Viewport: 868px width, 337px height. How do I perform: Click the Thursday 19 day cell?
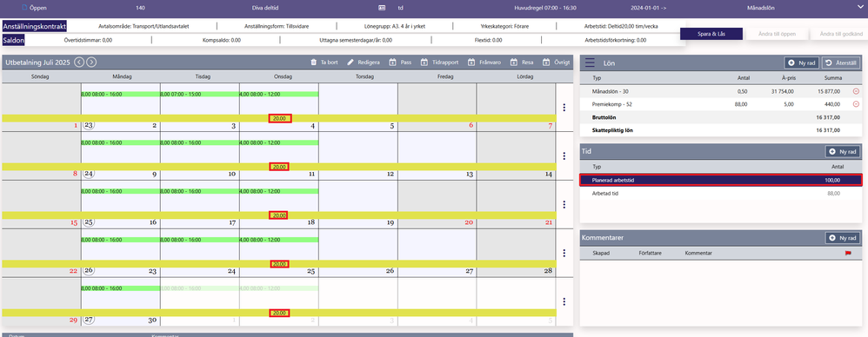coord(357,204)
